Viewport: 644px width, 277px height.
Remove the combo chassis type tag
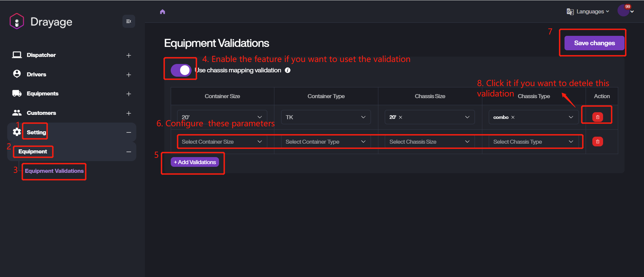pyautogui.click(x=513, y=118)
